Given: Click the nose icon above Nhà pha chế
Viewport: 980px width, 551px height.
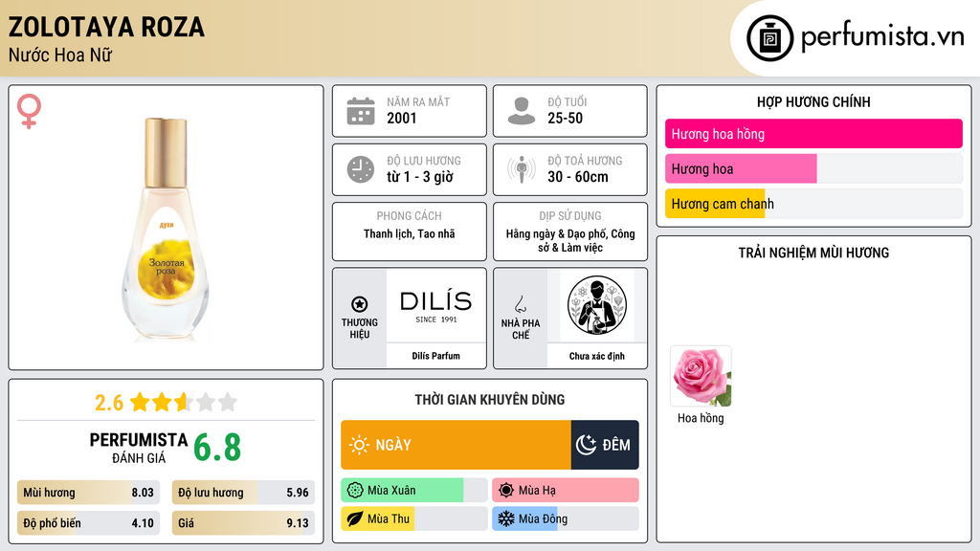Looking at the screenshot, I should pos(520,304).
